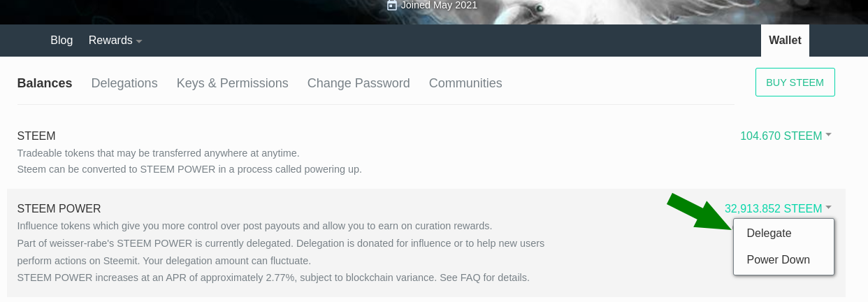Switch to the Wallet tab
This screenshot has height=302, width=868.
pyautogui.click(x=785, y=41)
